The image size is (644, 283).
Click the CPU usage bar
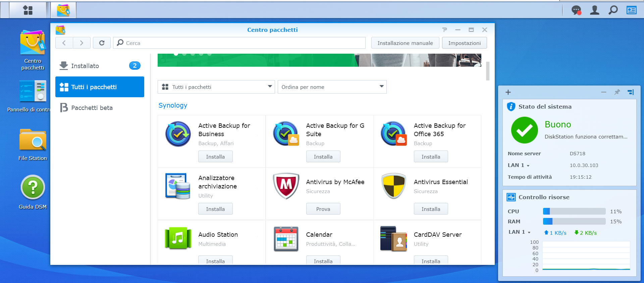click(x=574, y=211)
